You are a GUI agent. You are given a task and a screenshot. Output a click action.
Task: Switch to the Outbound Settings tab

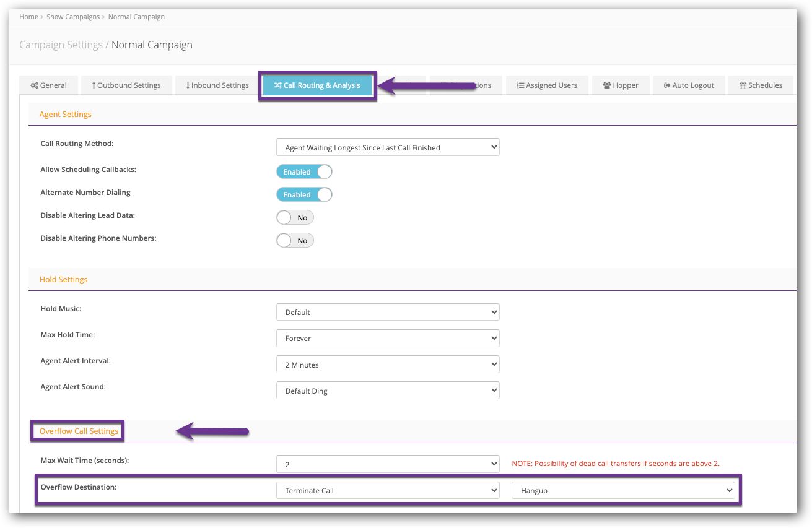(126, 85)
